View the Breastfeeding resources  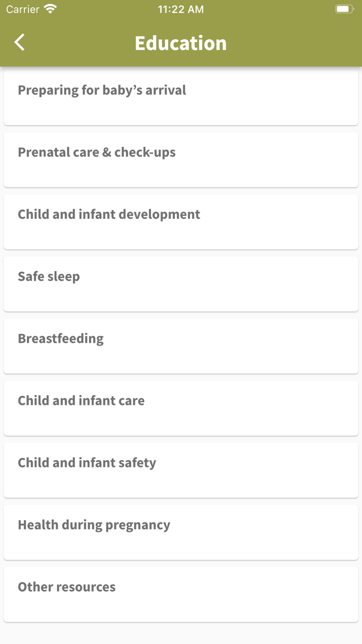(180, 345)
